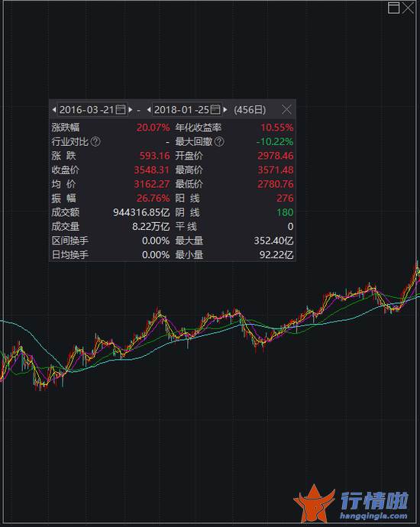Show help for 行业对比
The width and height of the screenshot is (420, 527).
point(95,141)
